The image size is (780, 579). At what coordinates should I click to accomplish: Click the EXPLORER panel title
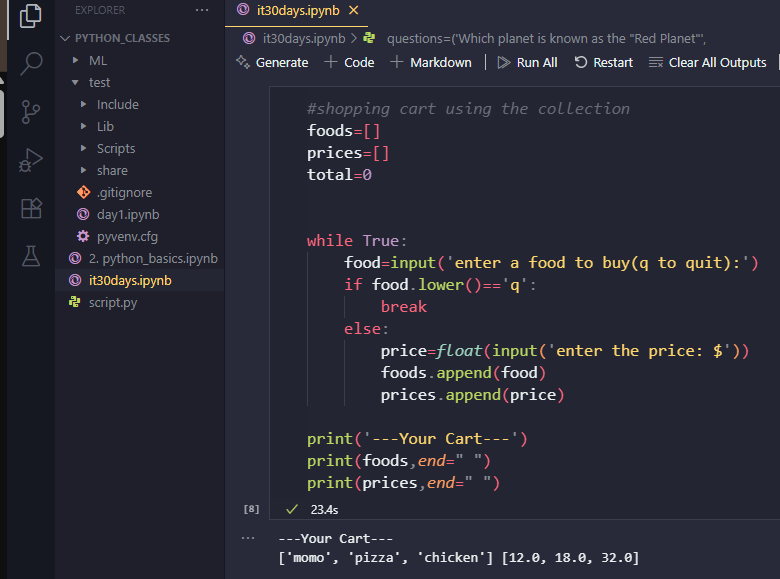pyautogui.click(x=100, y=10)
